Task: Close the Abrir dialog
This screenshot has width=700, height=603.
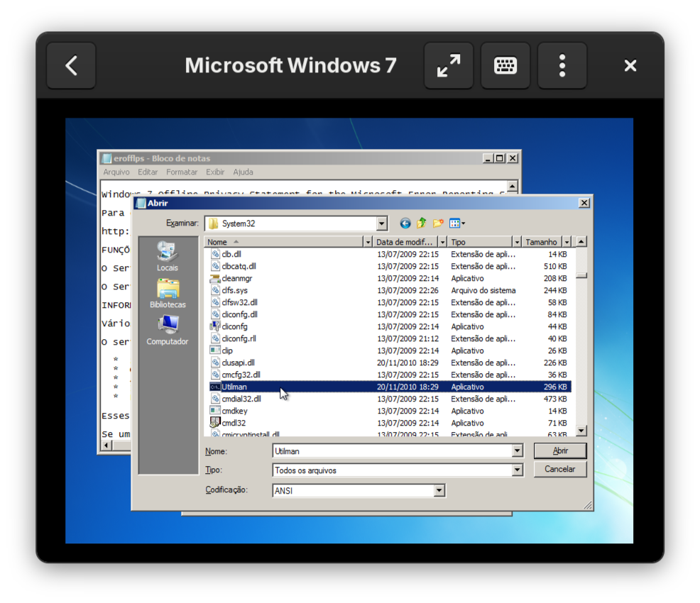Action: pos(584,203)
